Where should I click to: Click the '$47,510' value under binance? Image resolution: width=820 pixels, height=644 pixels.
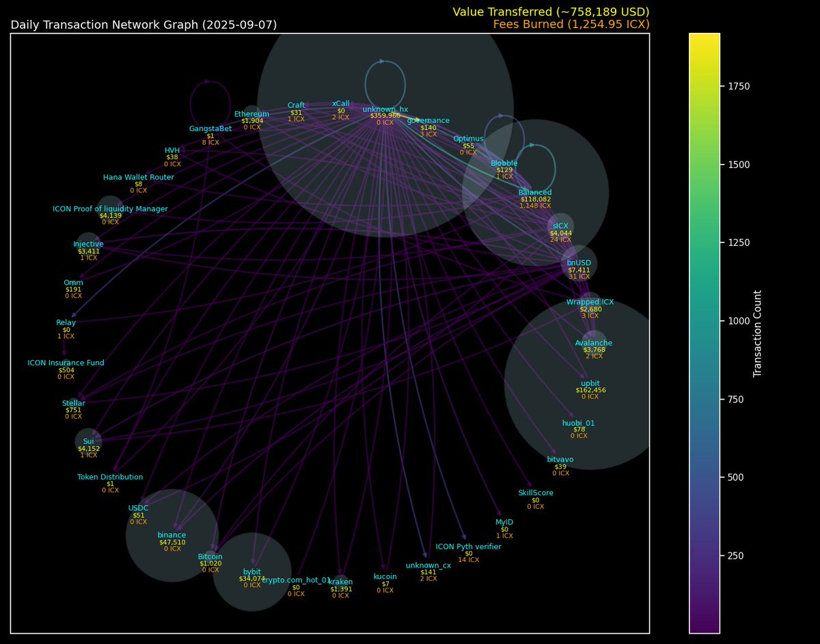(172, 542)
